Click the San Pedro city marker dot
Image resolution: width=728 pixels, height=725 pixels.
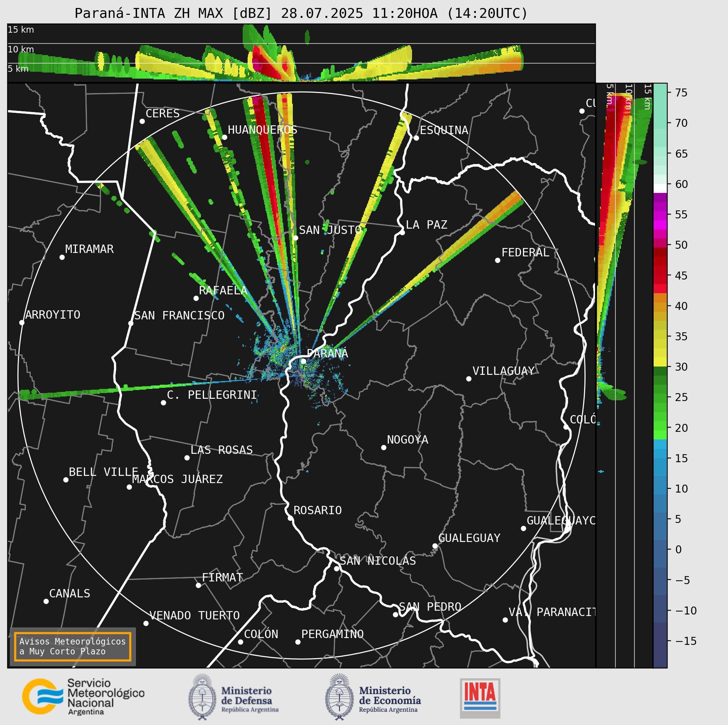(395, 614)
